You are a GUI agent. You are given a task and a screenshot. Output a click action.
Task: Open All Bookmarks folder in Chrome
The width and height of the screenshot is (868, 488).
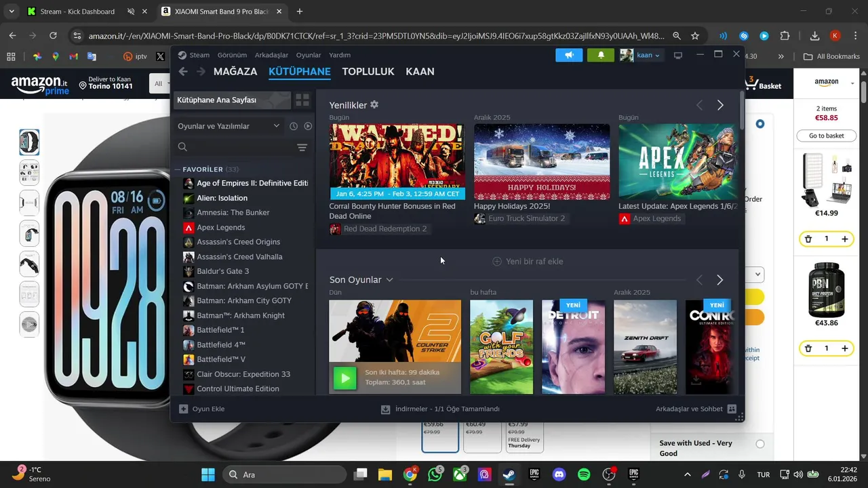pos(831,56)
